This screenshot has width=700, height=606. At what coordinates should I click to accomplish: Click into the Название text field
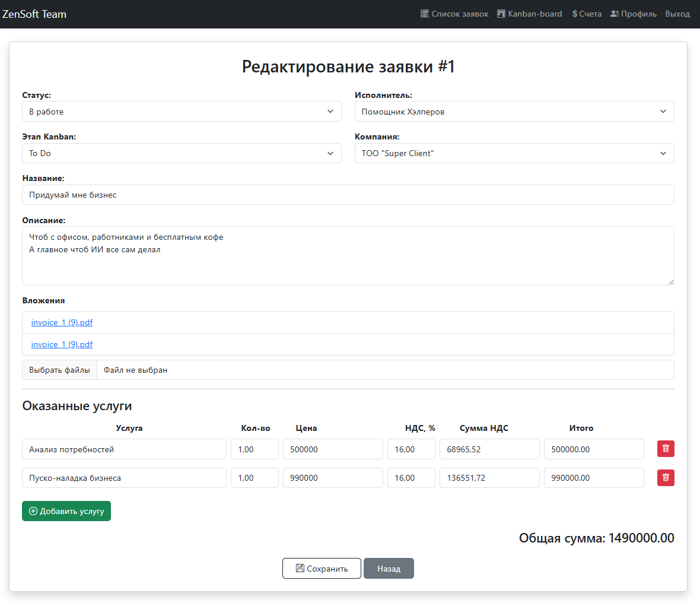(348, 195)
